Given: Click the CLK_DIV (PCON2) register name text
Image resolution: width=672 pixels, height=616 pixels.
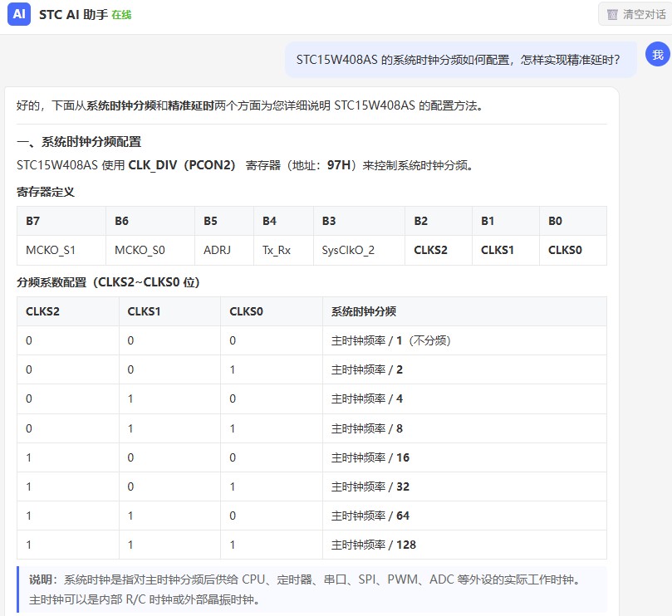Looking at the screenshot, I should [182, 165].
